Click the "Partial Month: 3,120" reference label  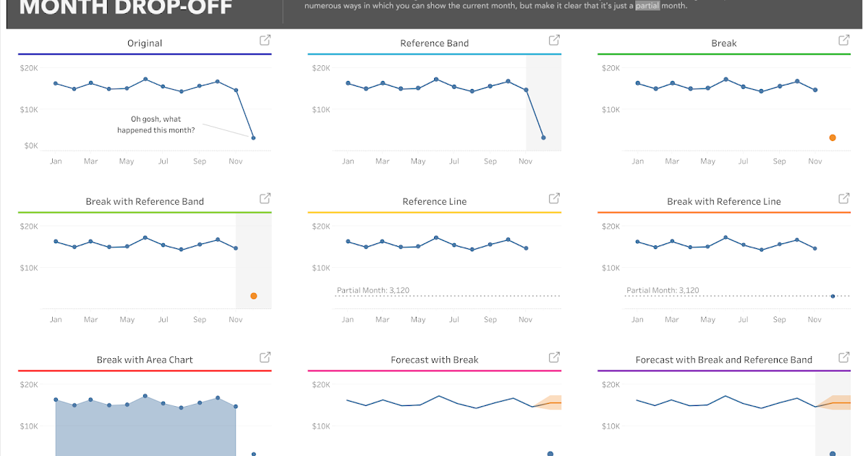click(373, 290)
